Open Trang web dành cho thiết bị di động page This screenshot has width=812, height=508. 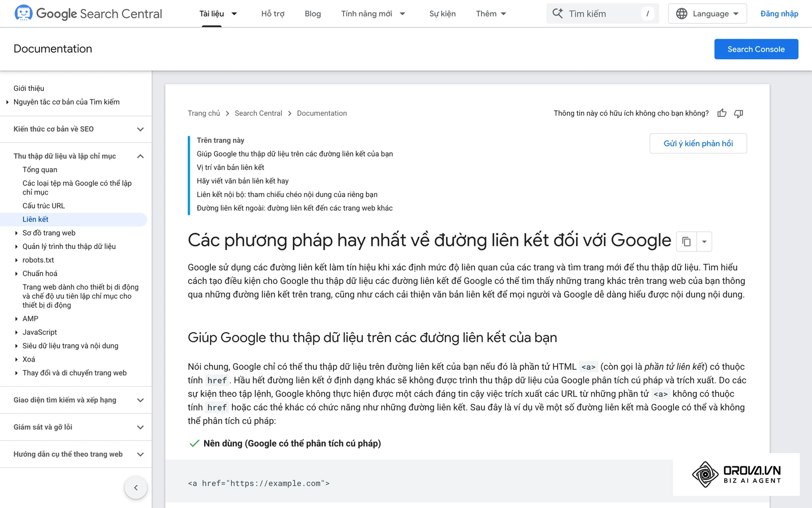click(x=80, y=296)
